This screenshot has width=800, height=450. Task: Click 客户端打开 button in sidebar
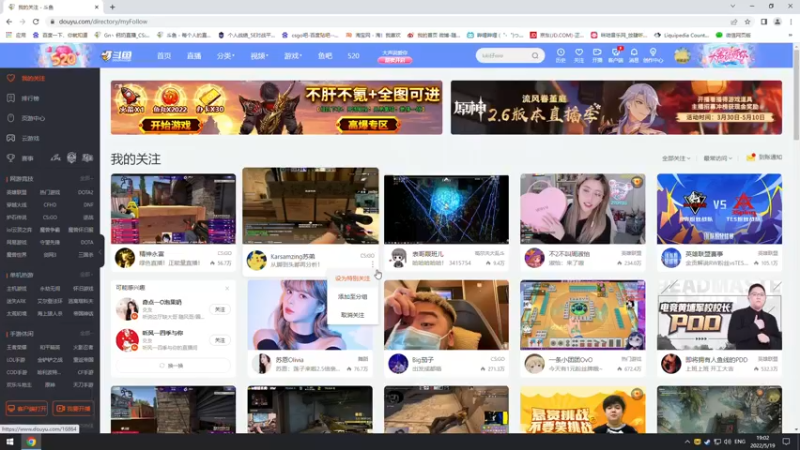[27, 409]
